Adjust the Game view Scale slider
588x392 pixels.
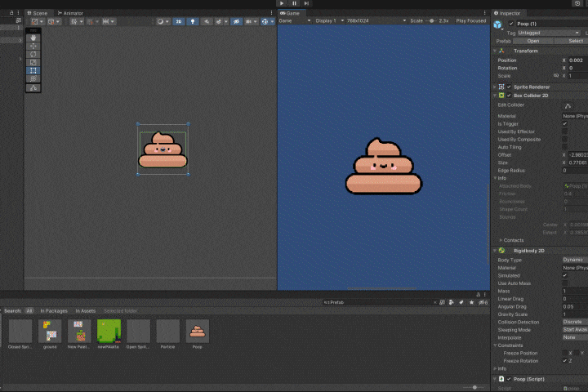432,21
